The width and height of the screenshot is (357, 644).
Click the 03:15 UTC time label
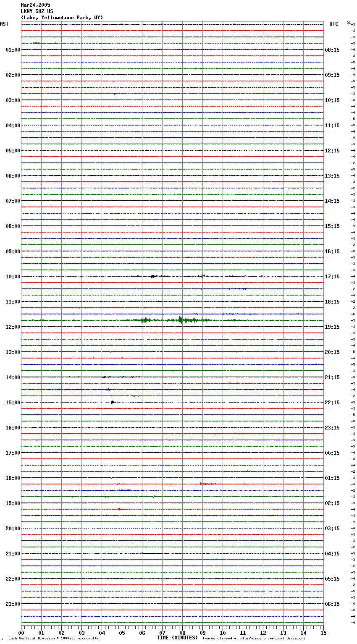(x=332, y=529)
